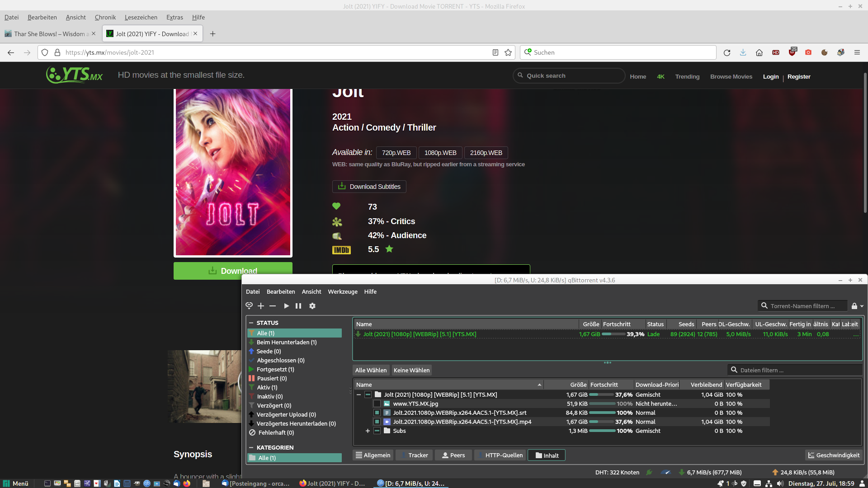868x488 pixels.
Task: Bookmark this page star icon
Action: point(508,52)
